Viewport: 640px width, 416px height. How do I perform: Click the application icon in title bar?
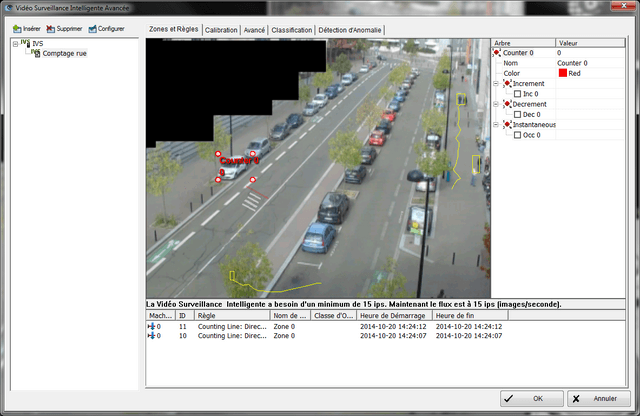[9, 8]
